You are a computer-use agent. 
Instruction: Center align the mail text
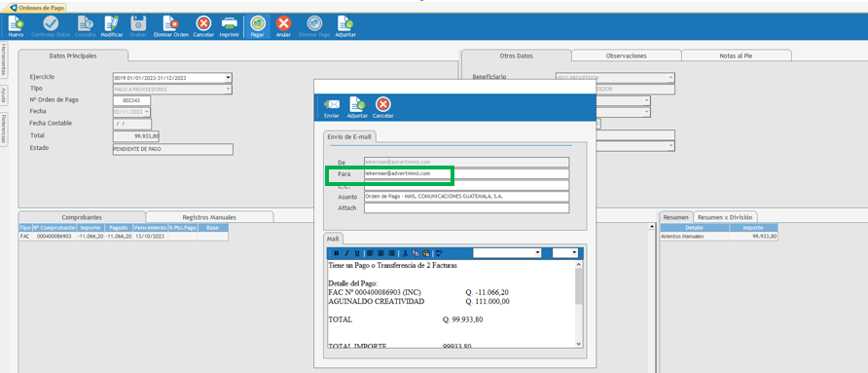pos(380,253)
